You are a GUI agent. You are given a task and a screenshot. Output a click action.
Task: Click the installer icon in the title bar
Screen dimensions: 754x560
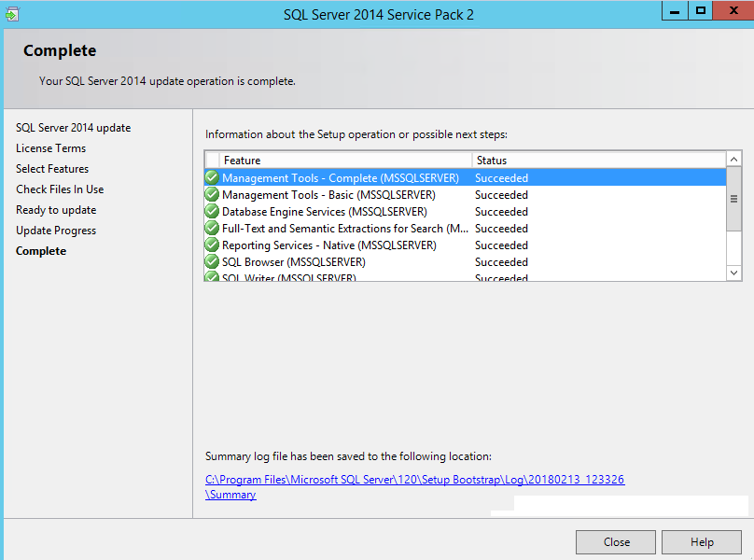pos(12,14)
